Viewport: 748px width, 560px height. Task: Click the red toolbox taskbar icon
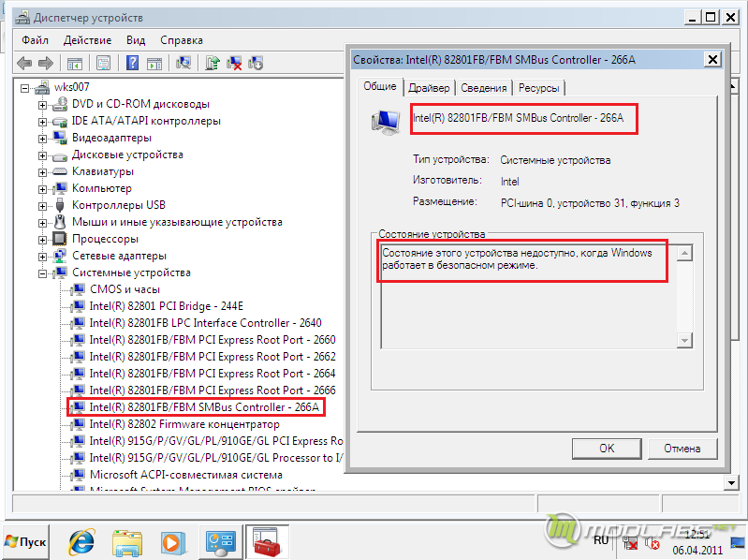tap(267, 543)
